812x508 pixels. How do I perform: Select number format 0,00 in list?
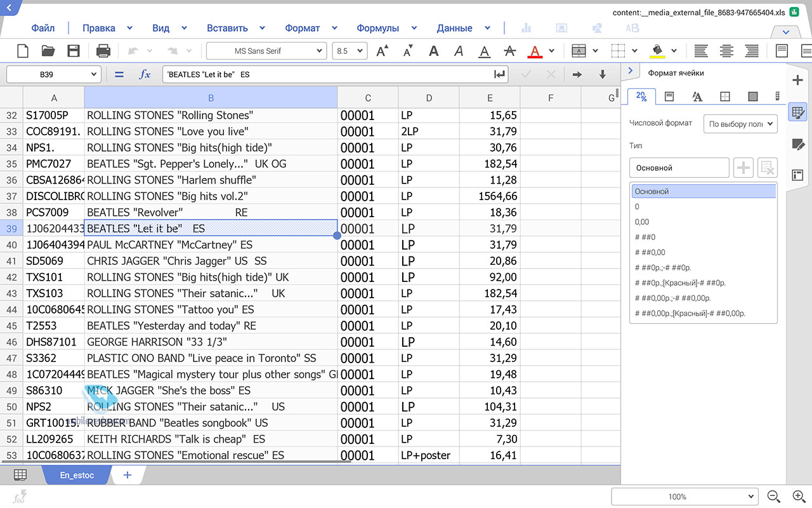click(x=703, y=222)
